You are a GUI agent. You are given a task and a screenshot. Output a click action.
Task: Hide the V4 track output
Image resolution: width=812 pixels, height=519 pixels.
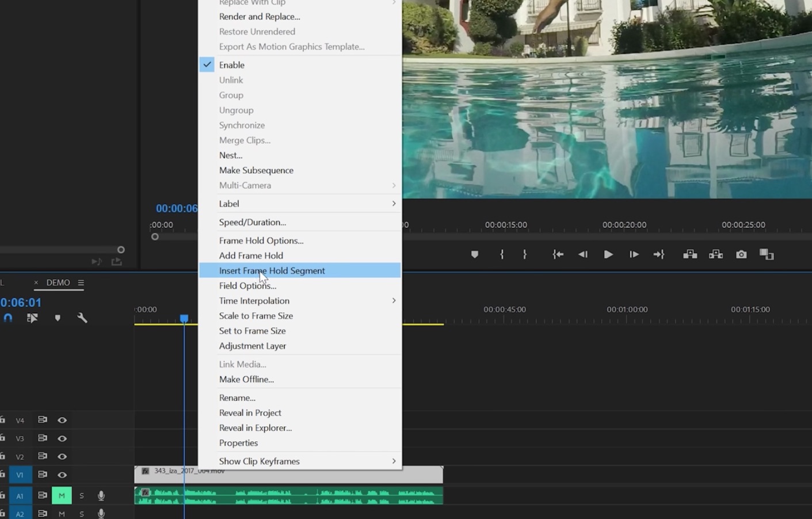(62, 420)
